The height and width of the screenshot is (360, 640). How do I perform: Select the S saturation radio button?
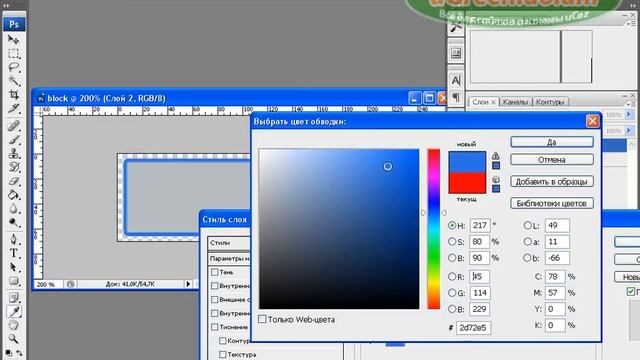[452, 242]
